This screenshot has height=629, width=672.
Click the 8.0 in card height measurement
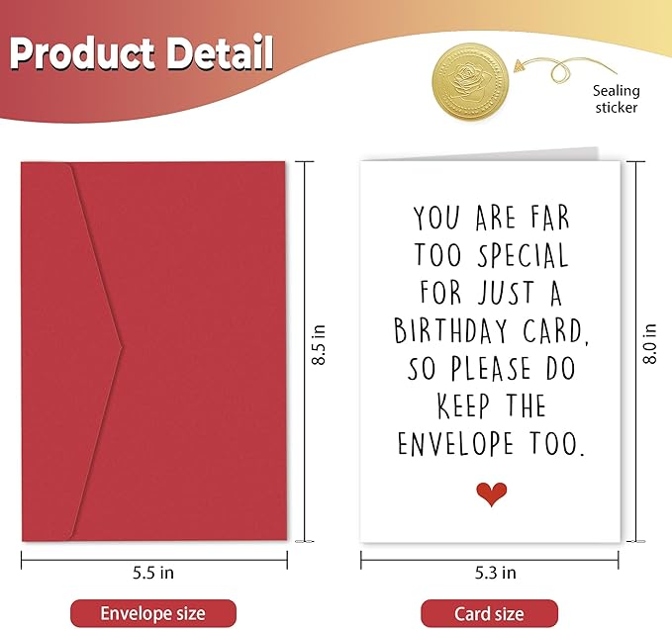tap(649, 343)
